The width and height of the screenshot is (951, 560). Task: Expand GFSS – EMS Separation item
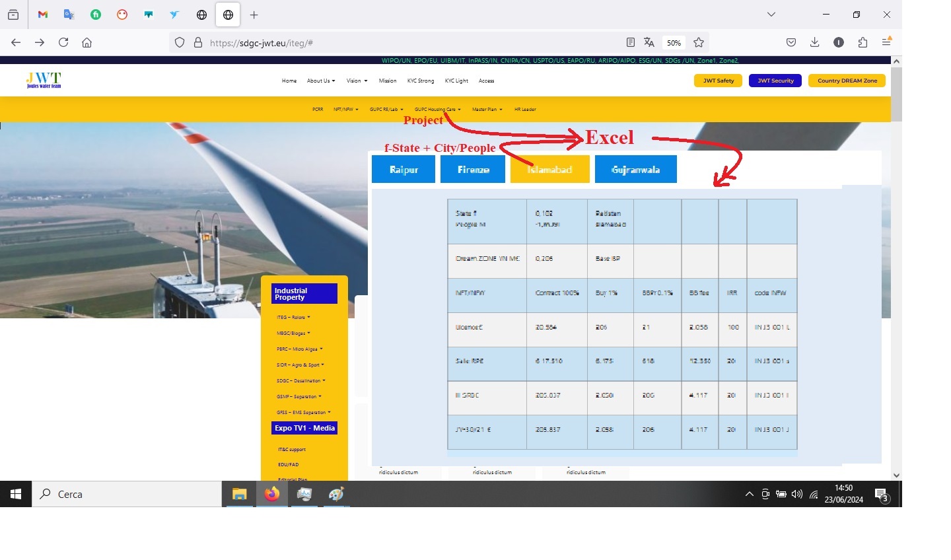(304, 413)
